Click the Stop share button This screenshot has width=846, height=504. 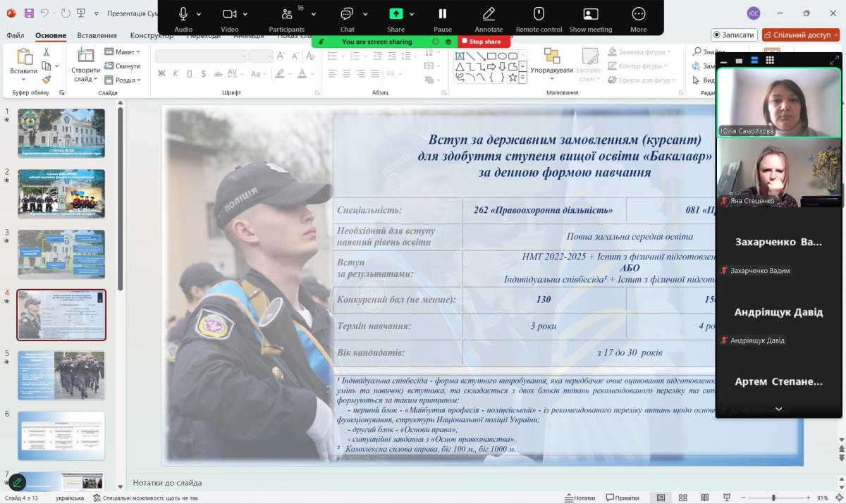coord(482,42)
